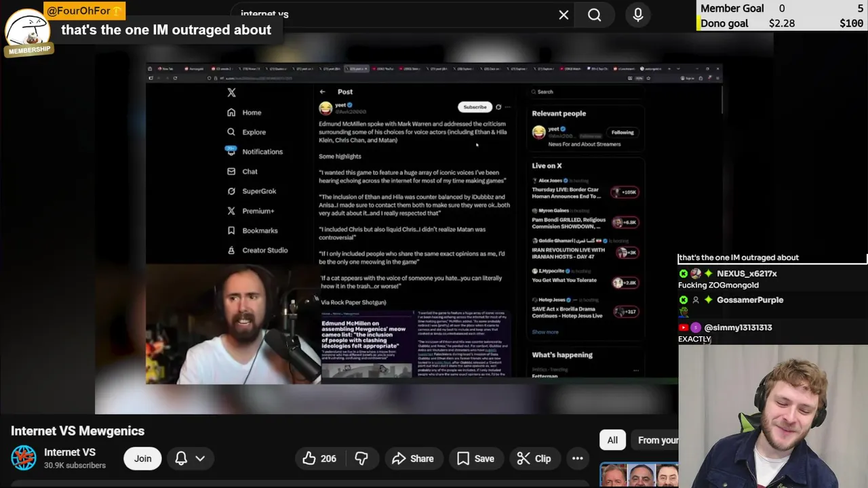Click the 30.9K subscribers text
The width and height of the screenshot is (868, 488).
(x=75, y=466)
